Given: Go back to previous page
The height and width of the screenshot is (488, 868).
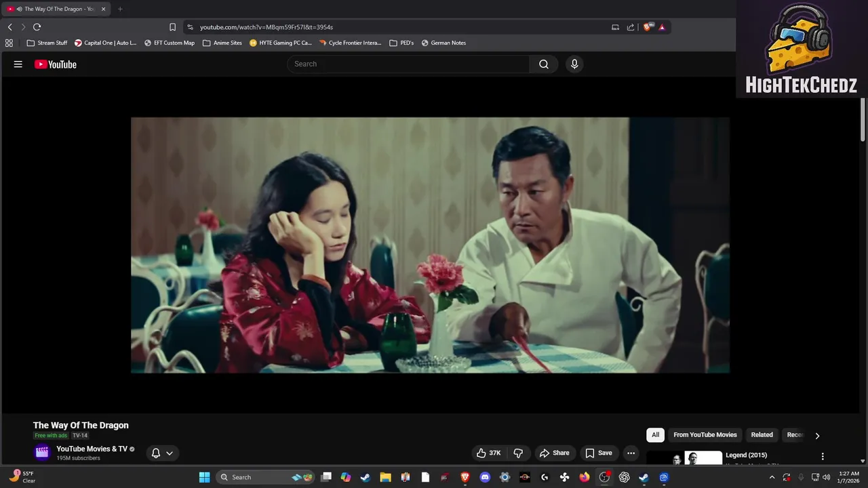Looking at the screenshot, I should (x=9, y=27).
